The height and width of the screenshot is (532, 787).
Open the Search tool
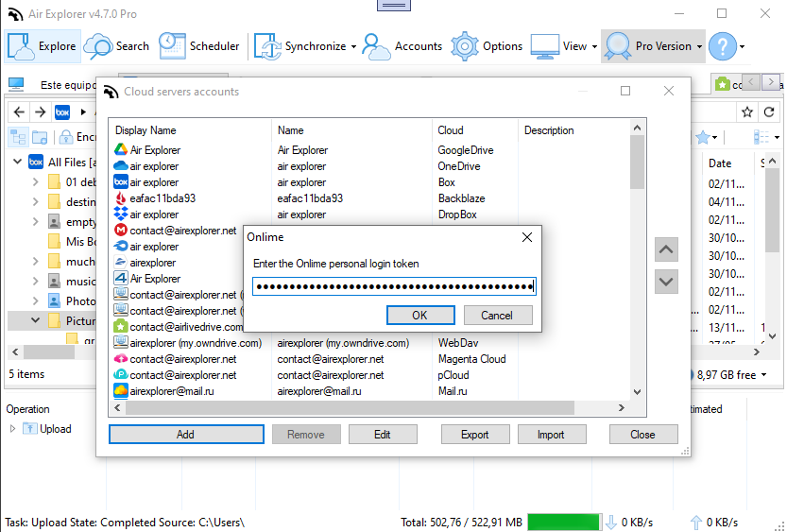point(116,46)
